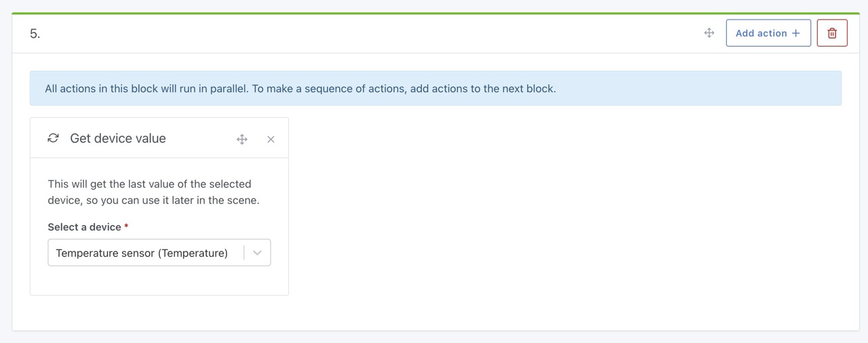Image resolution: width=868 pixels, height=343 pixels.
Task: Click the move icon on Get device value card
Action: [x=242, y=139]
